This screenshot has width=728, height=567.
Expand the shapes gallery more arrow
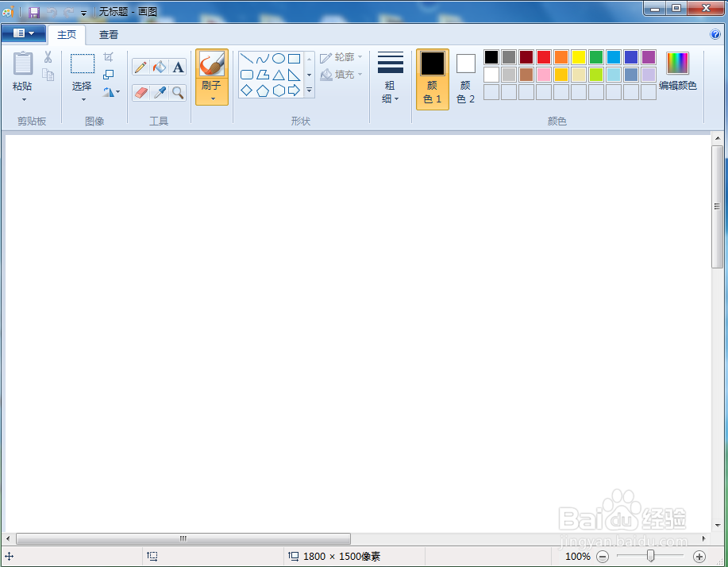tap(309, 90)
